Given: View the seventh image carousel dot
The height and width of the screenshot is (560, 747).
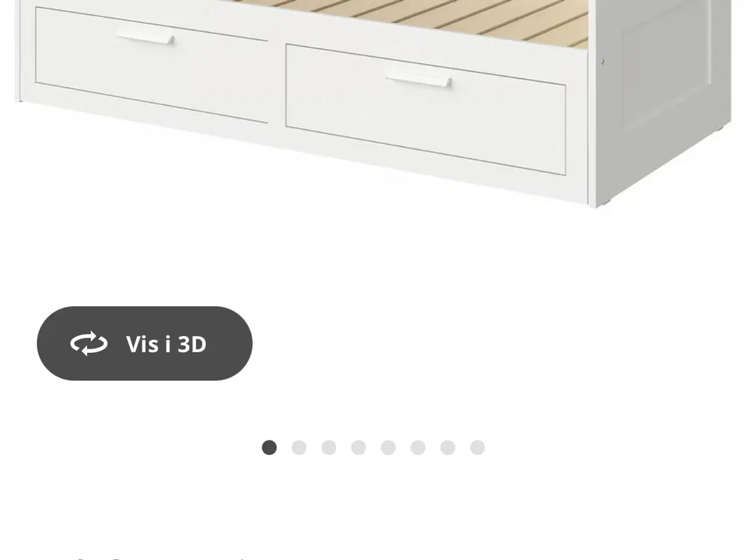Looking at the screenshot, I should coord(448,447).
